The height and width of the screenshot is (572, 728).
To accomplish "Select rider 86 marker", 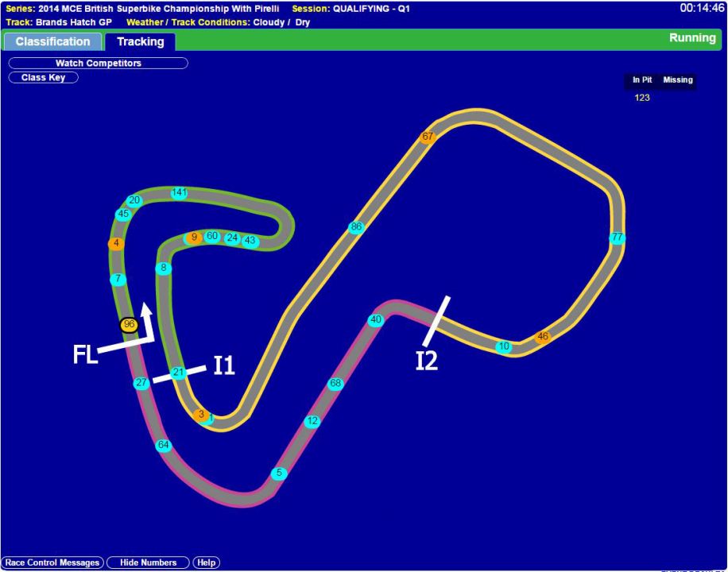I will [356, 227].
